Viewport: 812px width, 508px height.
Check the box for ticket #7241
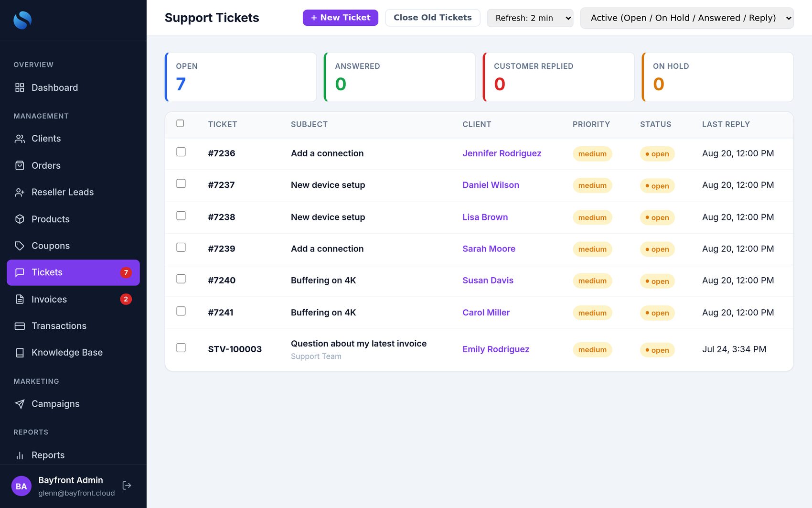click(181, 311)
